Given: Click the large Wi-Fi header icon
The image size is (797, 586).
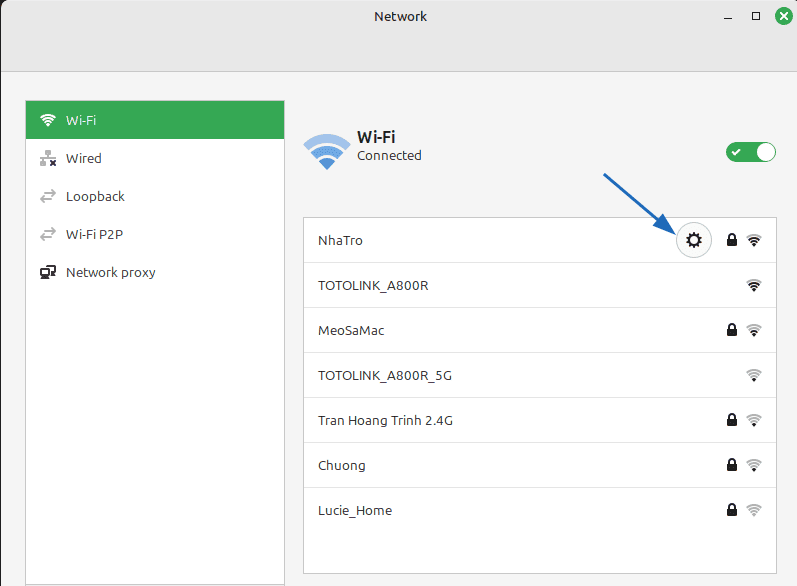Looking at the screenshot, I should click(x=327, y=150).
